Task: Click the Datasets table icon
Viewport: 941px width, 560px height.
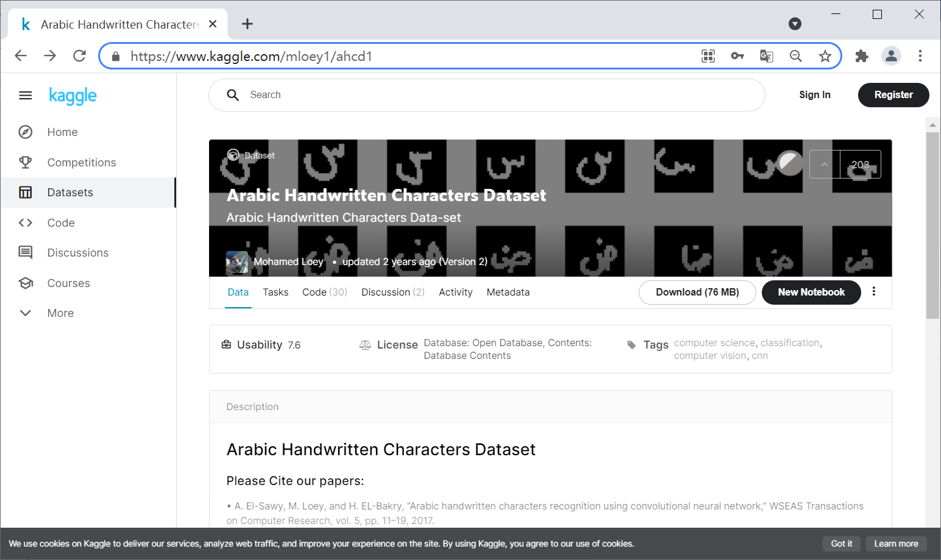Action: coord(25,193)
